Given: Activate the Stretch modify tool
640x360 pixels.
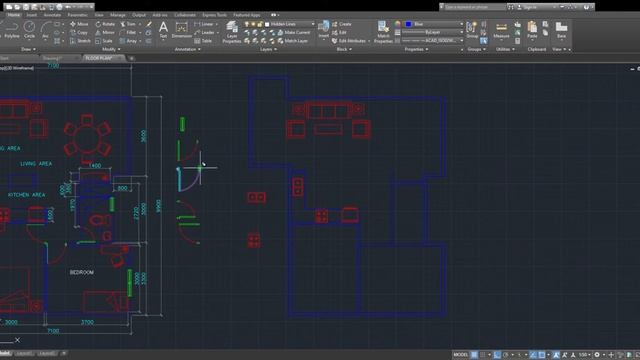Looking at the screenshot, I should point(80,41).
